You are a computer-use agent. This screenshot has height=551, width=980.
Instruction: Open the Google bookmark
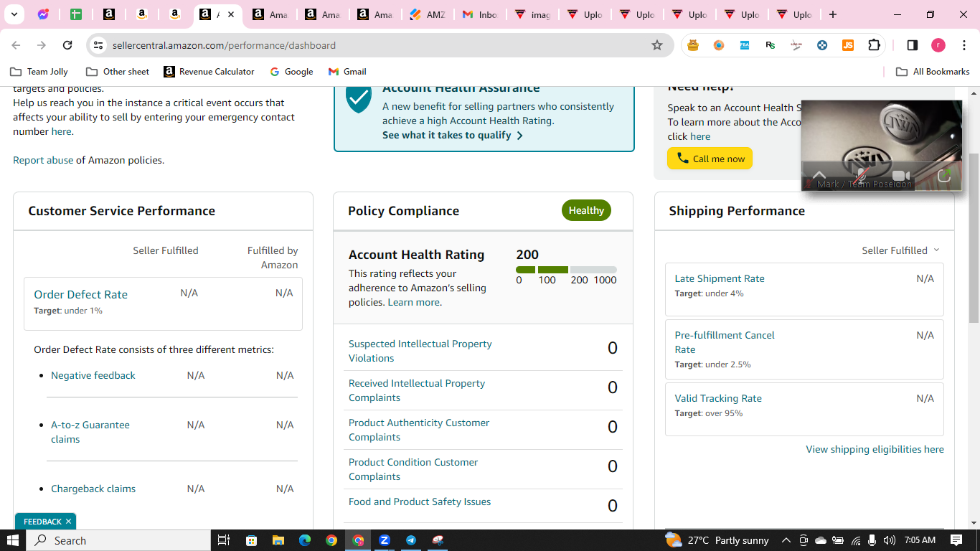point(292,72)
